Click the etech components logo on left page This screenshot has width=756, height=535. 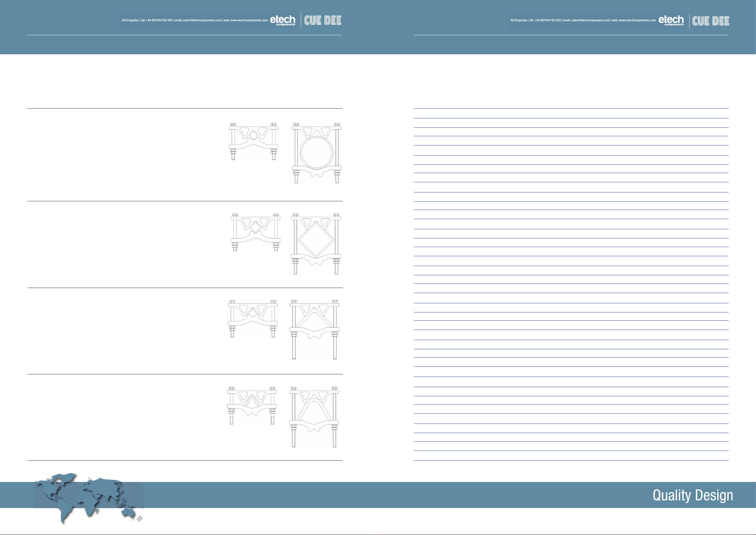(x=282, y=20)
